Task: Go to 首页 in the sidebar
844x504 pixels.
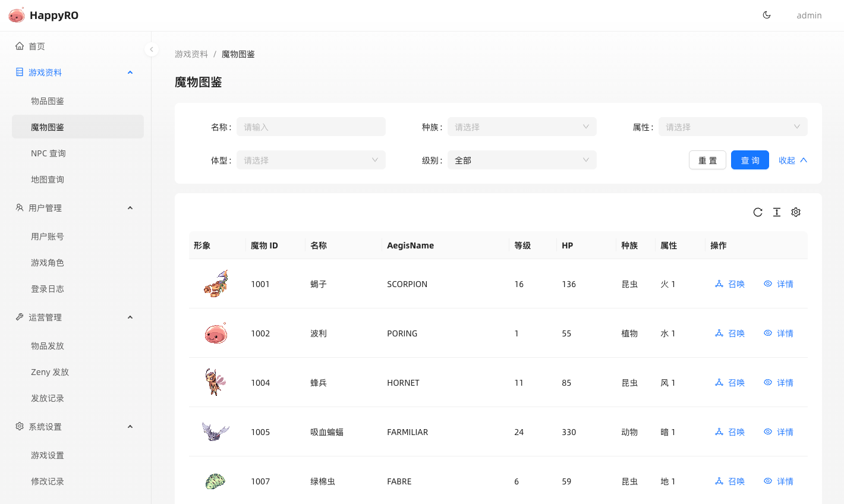Action: pyautogui.click(x=78, y=46)
